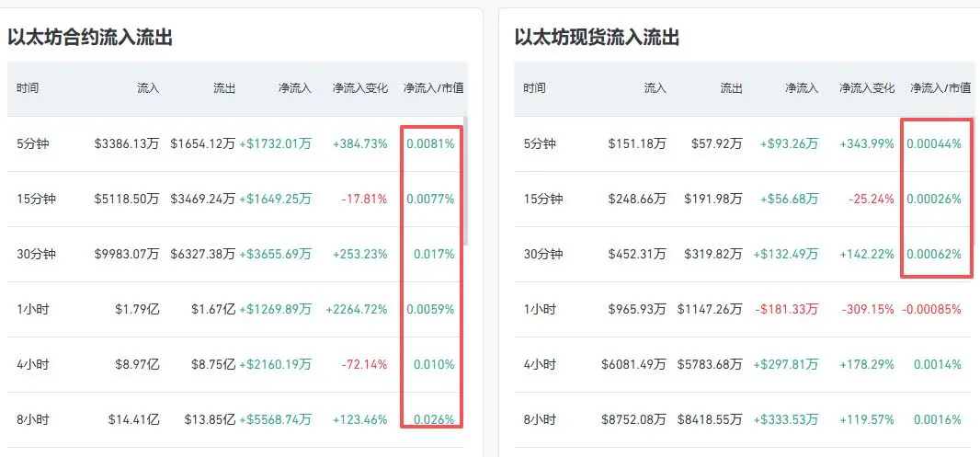
Task: Click the outflow value $1654.12万
Action: coord(203,143)
